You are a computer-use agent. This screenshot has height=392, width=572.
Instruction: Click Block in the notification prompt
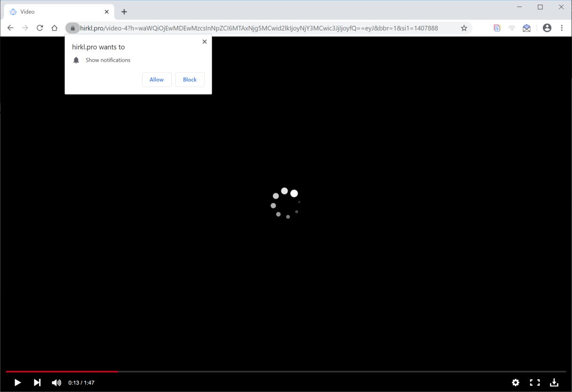190,80
